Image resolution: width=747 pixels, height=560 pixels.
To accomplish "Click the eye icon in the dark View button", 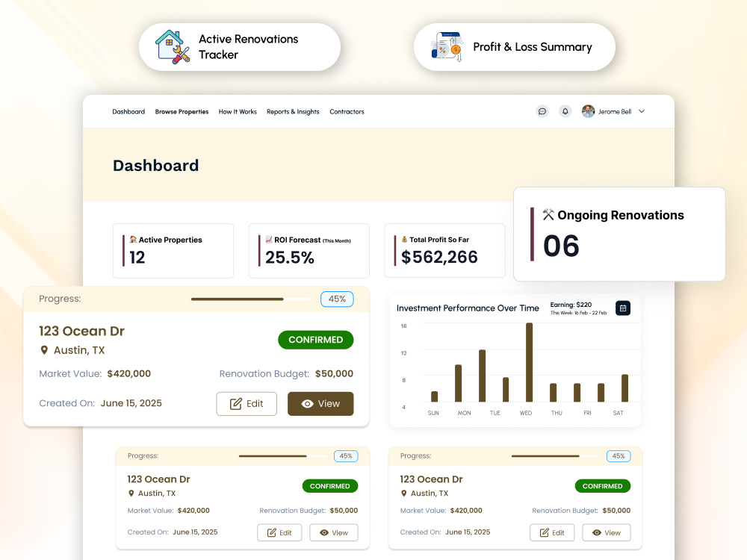I will pos(308,404).
